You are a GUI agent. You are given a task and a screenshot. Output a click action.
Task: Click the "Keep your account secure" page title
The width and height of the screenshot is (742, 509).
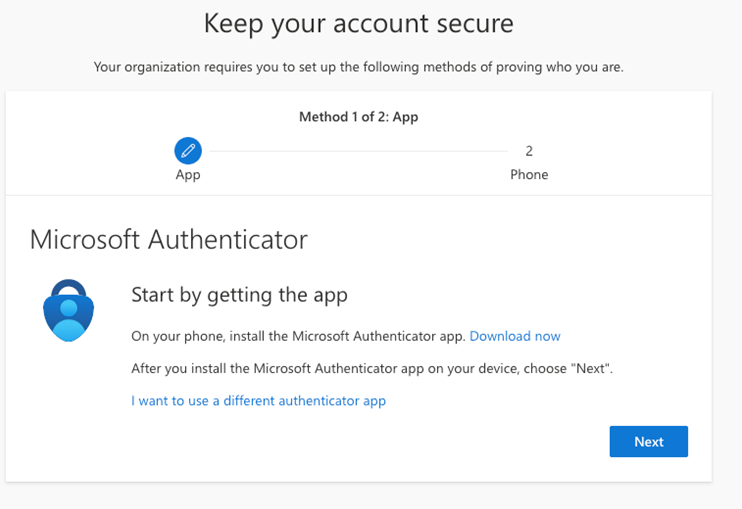click(359, 24)
